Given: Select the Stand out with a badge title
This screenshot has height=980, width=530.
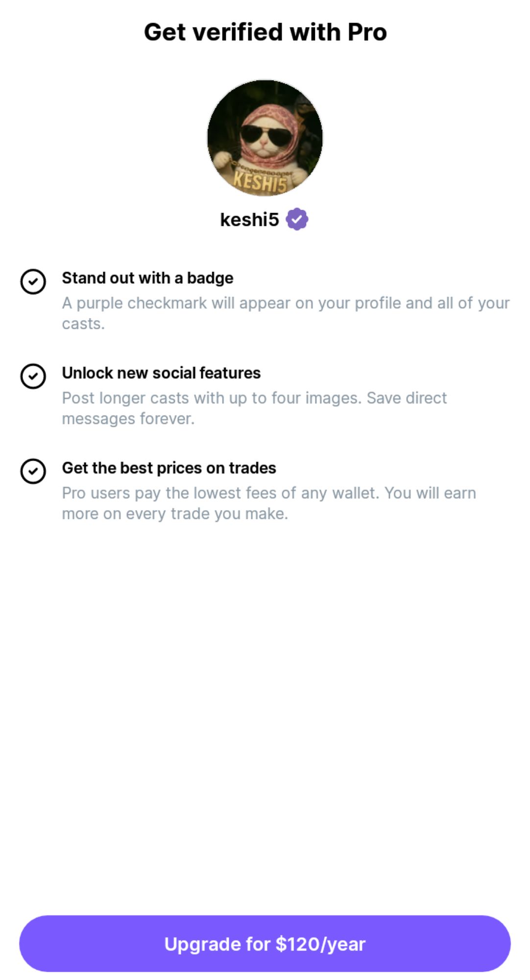Looking at the screenshot, I should click(x=147, y=278).
